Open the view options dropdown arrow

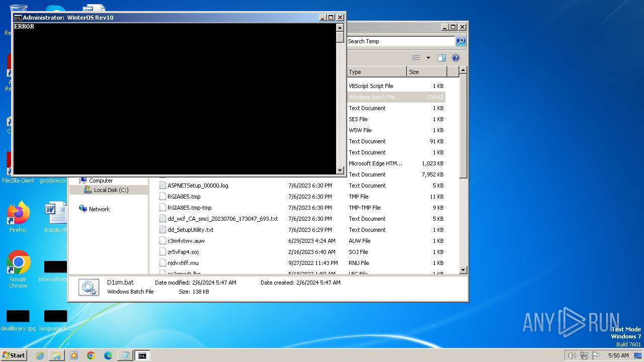pos(428,58)
